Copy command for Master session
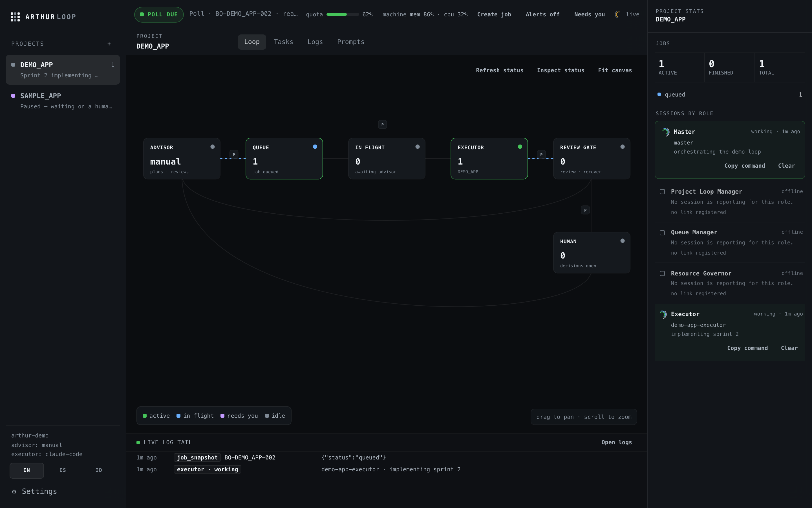The width and height of the screenshot is (812, 508). (745, 166)
